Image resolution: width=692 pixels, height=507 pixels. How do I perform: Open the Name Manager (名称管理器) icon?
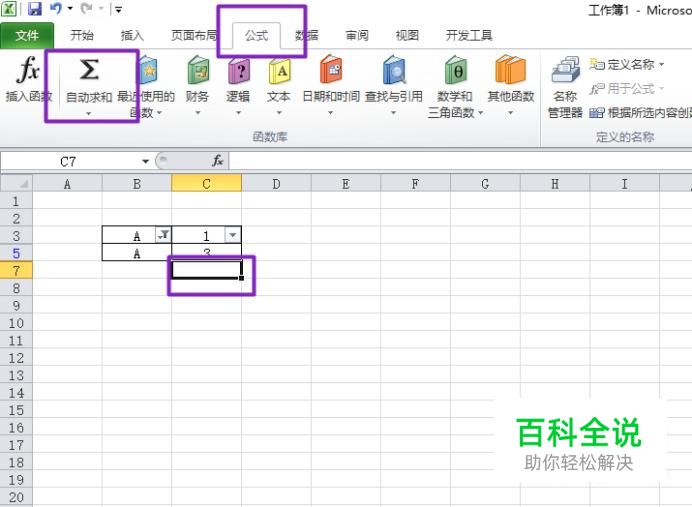pos(565,70)
